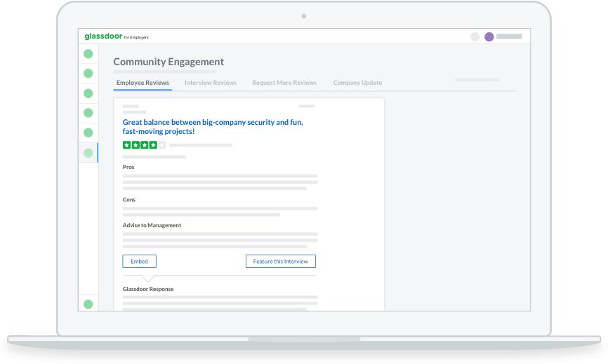Screen dimensions: 608x364
Task: Click the highlighted active sidebar icon
Action: (88, 152)
